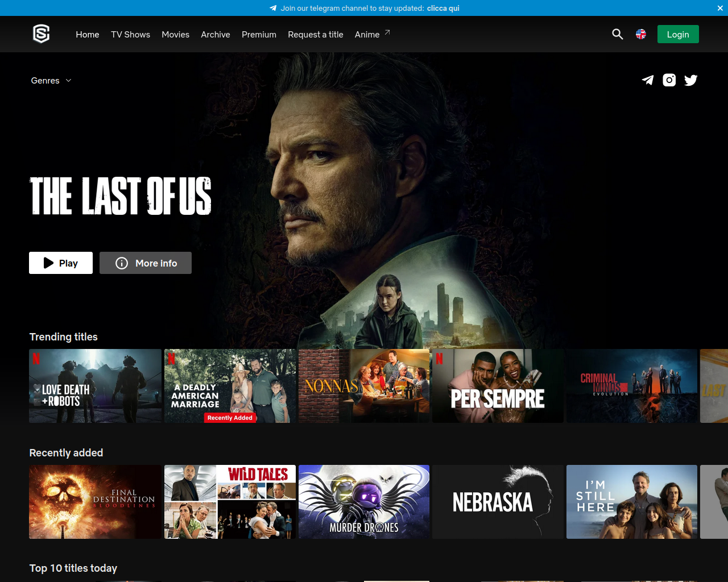This screenshot has height=582, width=728.
Task: Click The Last of Us title logo
Action: click(x=121, y=196)
